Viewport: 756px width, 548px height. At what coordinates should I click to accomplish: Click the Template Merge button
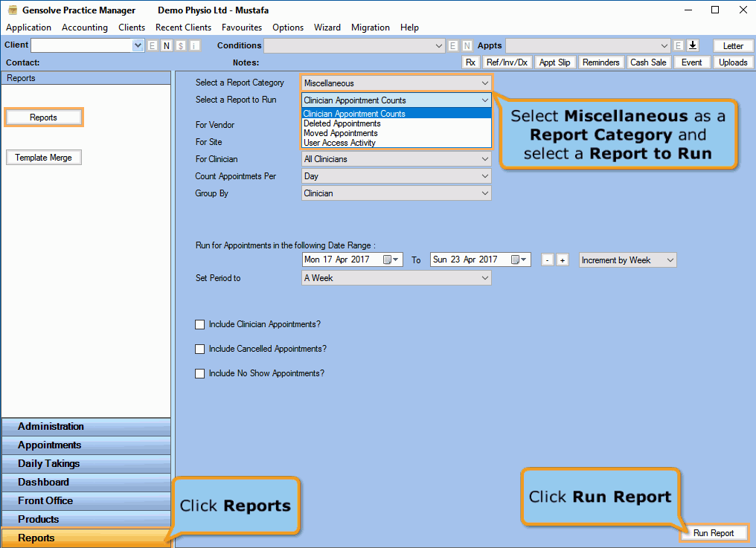pyautogui.click(x=43, y=158)
